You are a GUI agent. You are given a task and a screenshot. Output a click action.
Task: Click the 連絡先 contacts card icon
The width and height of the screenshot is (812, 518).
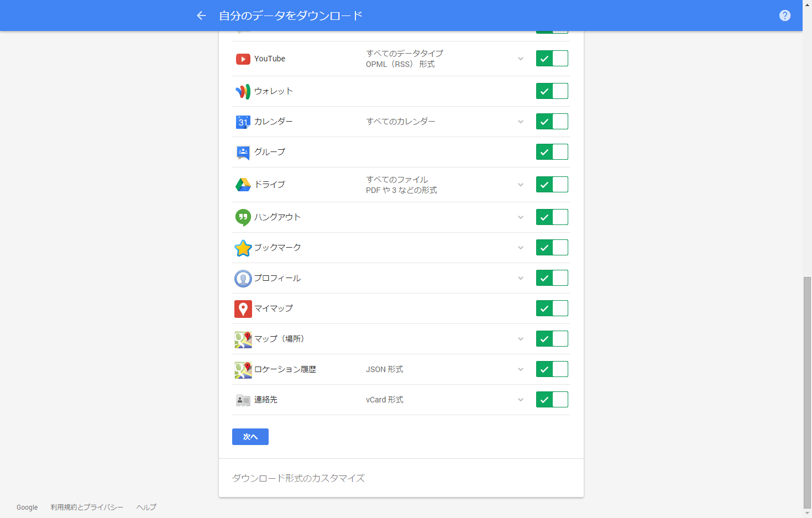243,400
